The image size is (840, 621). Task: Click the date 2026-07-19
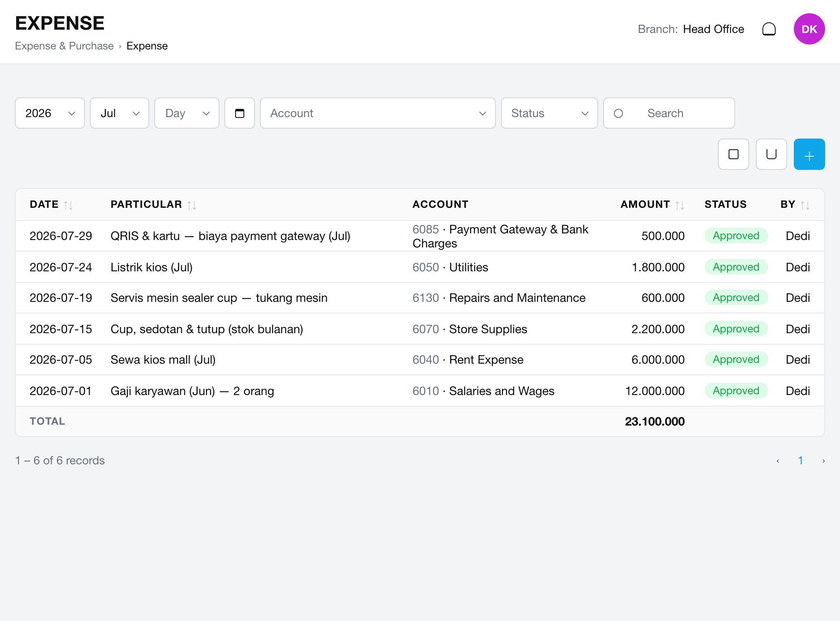(x=61, y=298)
